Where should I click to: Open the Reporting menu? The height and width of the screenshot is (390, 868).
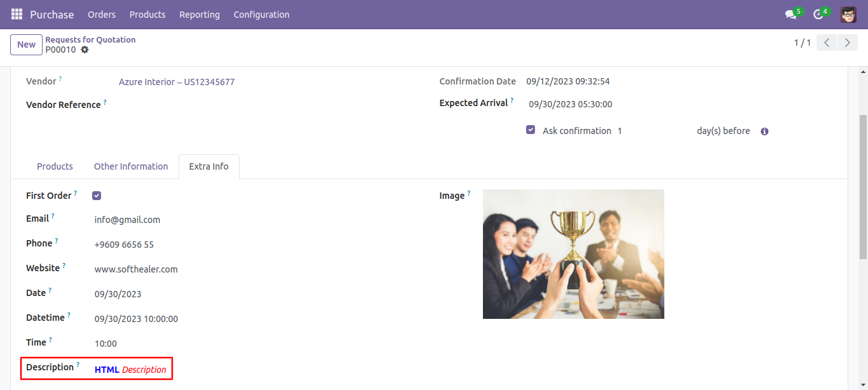200,14
